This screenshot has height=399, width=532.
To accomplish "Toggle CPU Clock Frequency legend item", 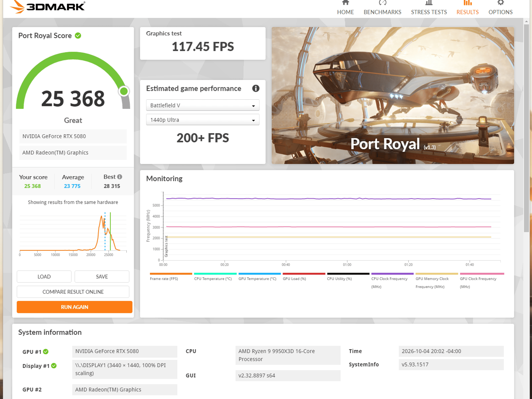I will coord(392,281).
